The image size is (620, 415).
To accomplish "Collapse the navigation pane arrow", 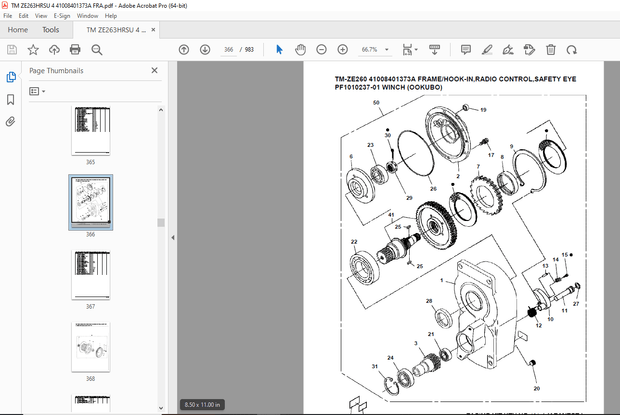I will coord(173,238).
